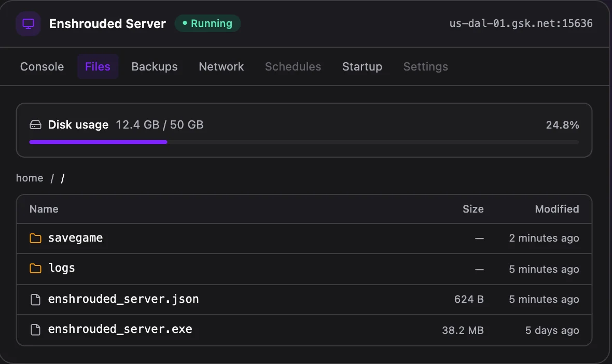Sort by the Modified column header
The width and height of the screenshot is (612, 364).
[557, 209]
